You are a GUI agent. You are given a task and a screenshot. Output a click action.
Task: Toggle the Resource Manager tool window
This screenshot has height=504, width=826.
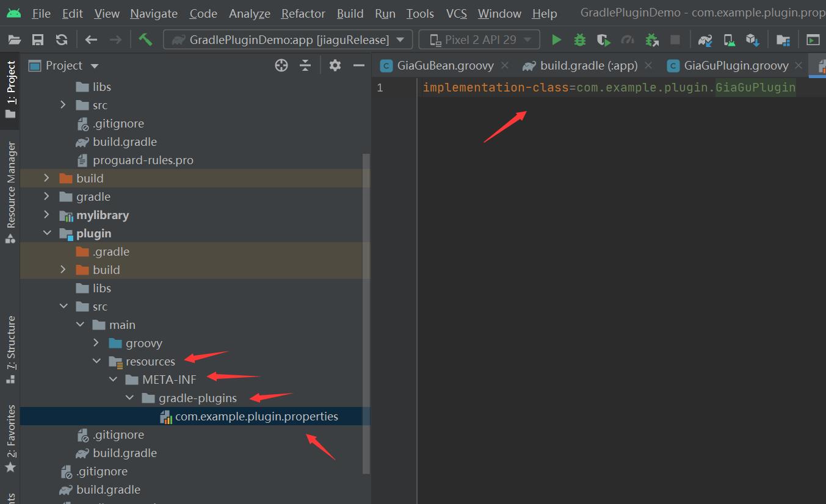click(x=10, y=193)
